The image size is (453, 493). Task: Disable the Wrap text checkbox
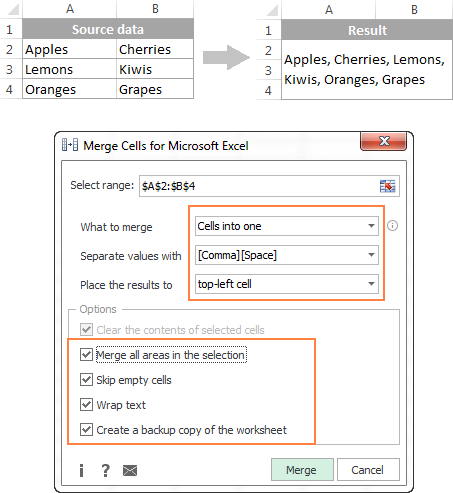click(x=86, y=405)
